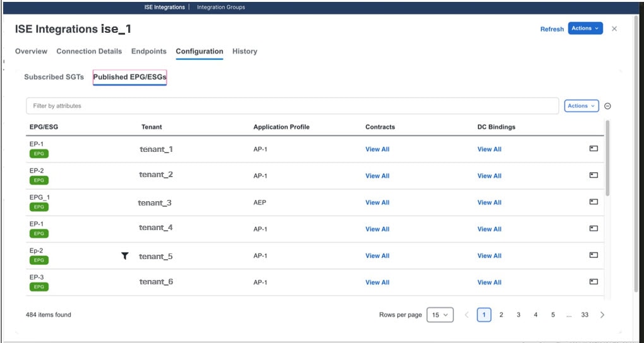Open Integration Groups in top navigation bar
The image size is (644, 343).
coord(221,8)
